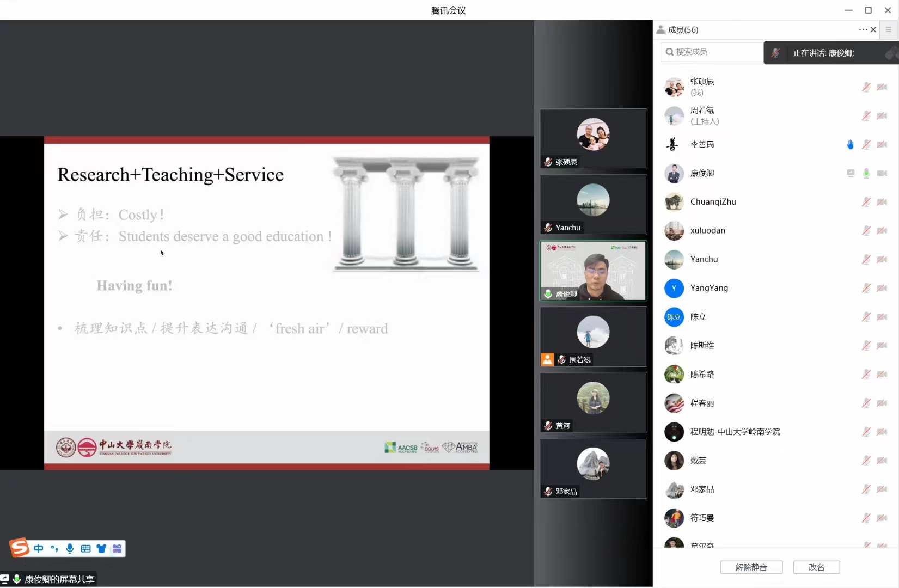Select 康俊卿's live video thumbnail
Viewport: 899px width, 588px height.
(x=593, y=271)
